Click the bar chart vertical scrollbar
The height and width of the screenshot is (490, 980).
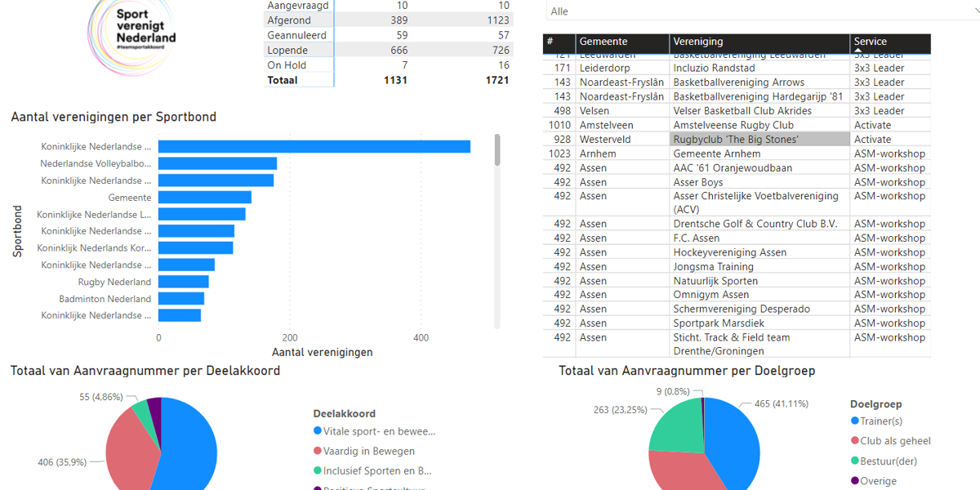click(497, 151)
